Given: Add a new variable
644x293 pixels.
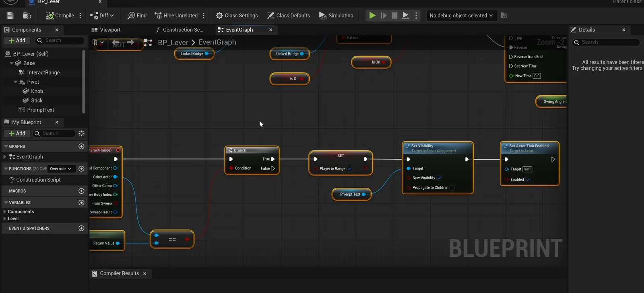Looking at the screenshot, I should (81, 203).
